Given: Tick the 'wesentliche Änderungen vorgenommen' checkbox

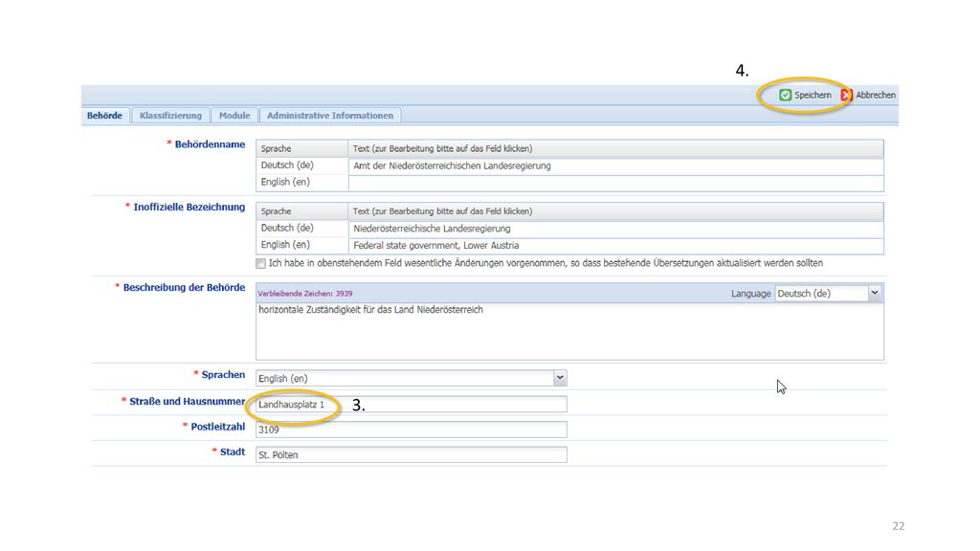Looking at the screenshot, I should 260,264.
